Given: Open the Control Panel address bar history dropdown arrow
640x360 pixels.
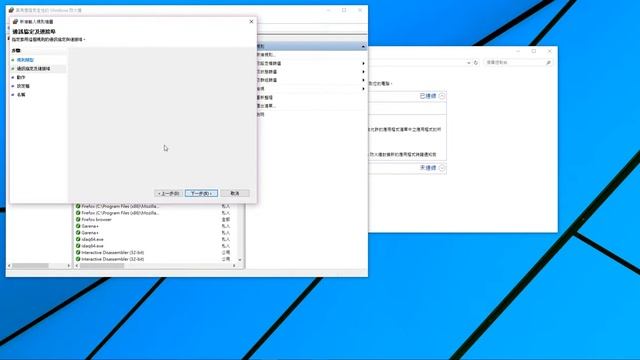Looking at the screenshot, I should pos(469,63).
